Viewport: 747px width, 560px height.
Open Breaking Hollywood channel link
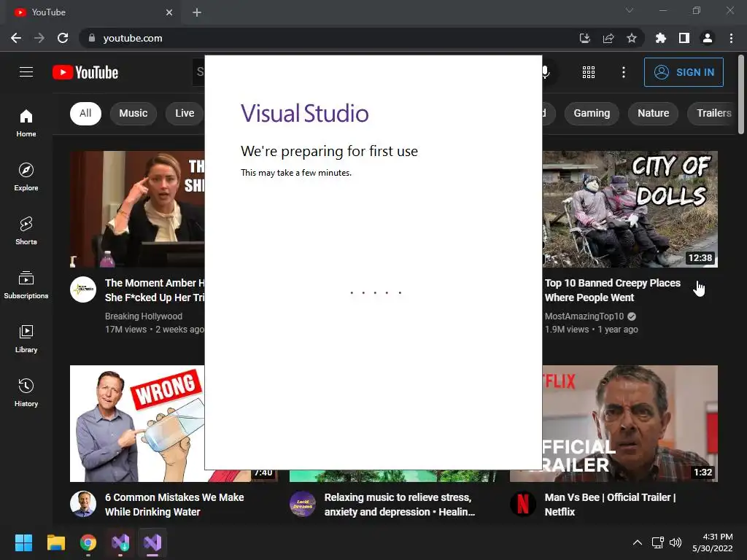[144, 316]
